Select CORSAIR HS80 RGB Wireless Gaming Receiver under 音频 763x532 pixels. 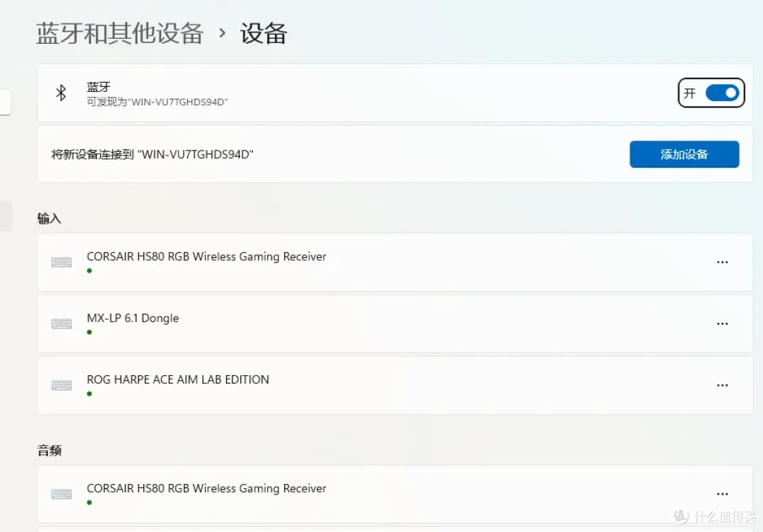click(x=206, y=488)
